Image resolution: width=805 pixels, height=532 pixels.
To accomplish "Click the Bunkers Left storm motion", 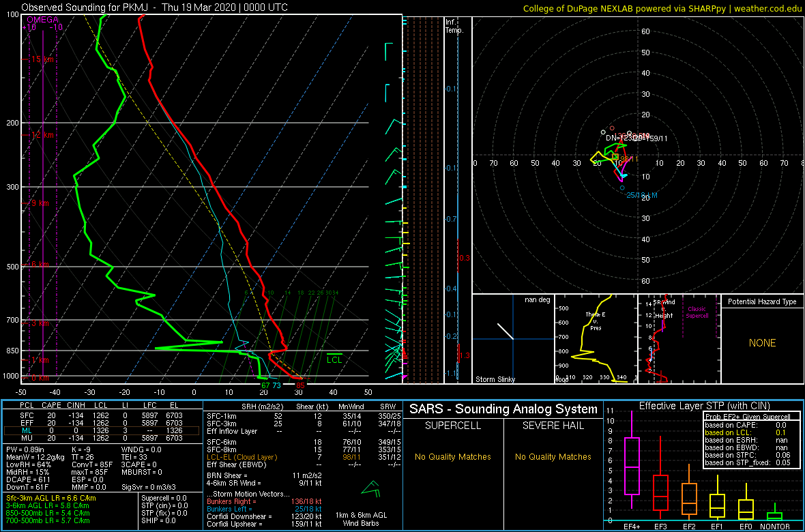I will pyautogui.click(x=264, y=509).
